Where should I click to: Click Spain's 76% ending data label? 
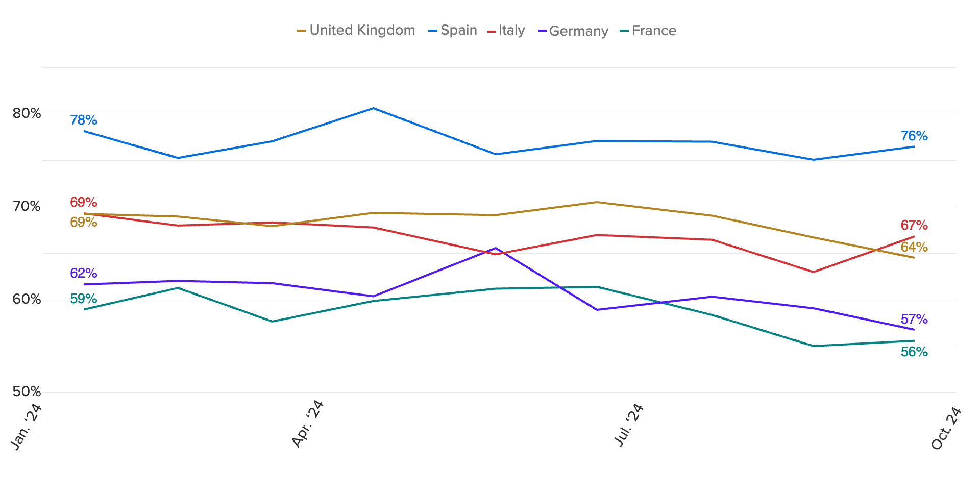914,136
